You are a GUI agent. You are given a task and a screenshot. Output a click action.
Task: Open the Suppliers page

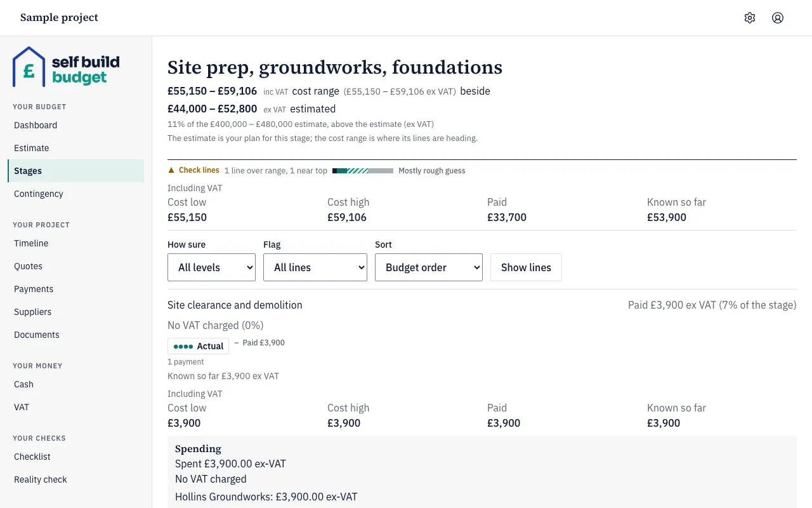pos(75,312)
